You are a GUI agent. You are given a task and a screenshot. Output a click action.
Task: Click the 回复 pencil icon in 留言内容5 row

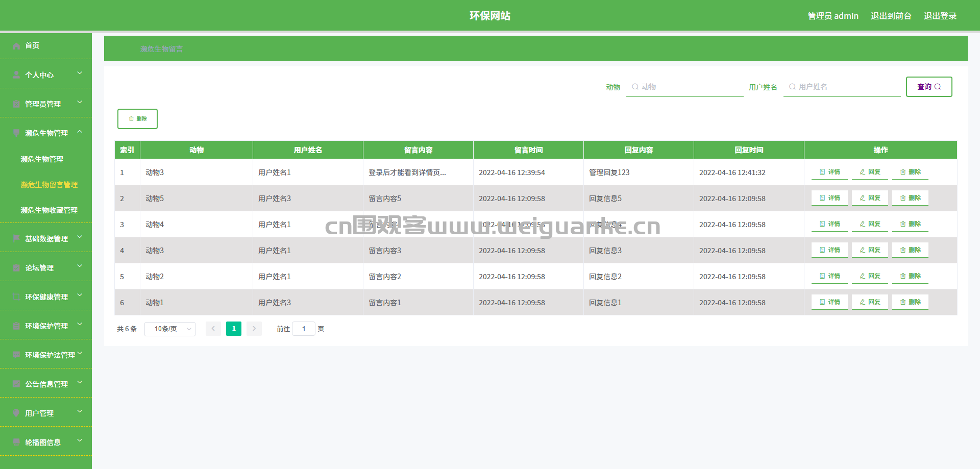tap(863, 198)
